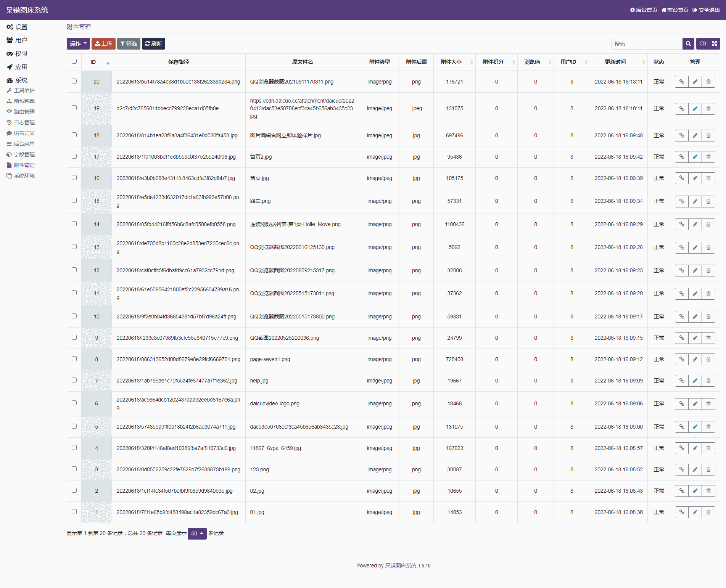Sort table by 用户ID column

[572, 62]
